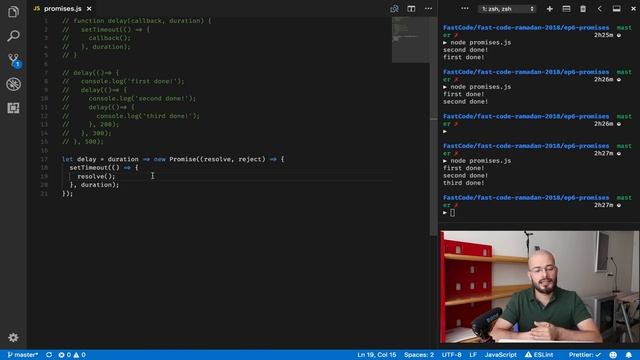The width and height of the screenshot is (640, 360).
Task: Change end of line sequence 'LF'
Action: point(473,355)
